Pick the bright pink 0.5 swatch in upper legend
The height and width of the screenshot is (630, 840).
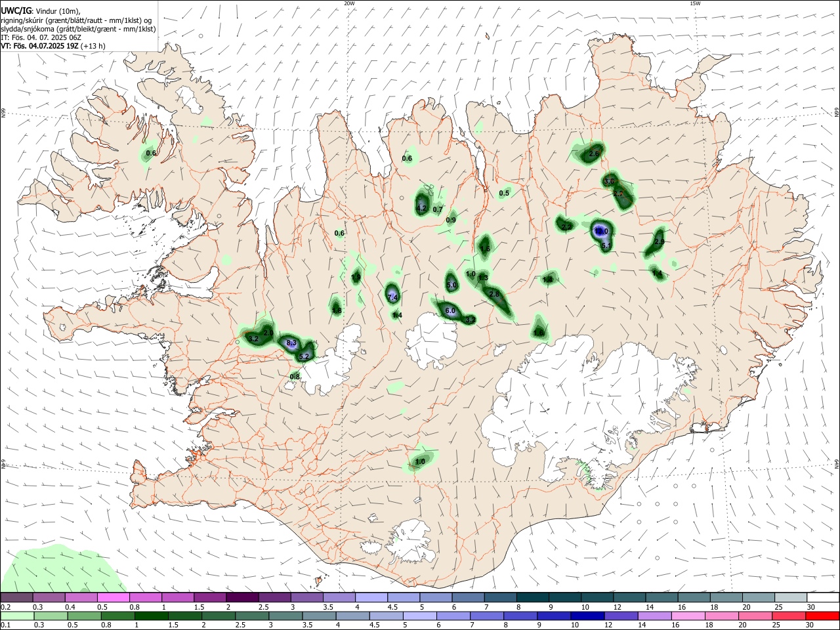click(113, 597)
